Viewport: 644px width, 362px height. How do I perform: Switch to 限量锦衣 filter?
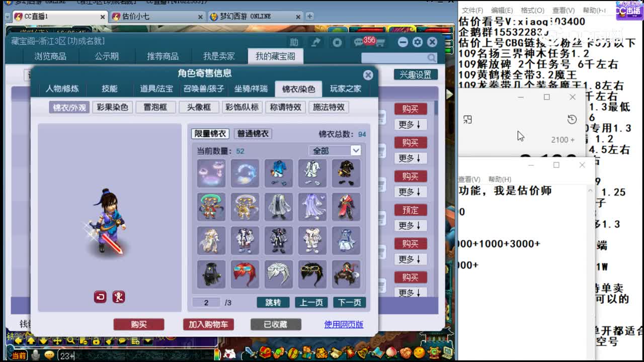tap(210, 134)
